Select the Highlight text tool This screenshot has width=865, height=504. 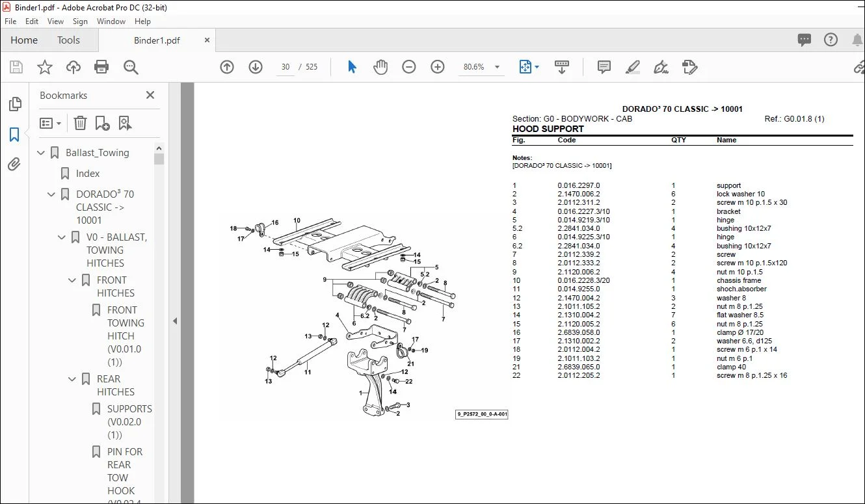click(632, 67)
